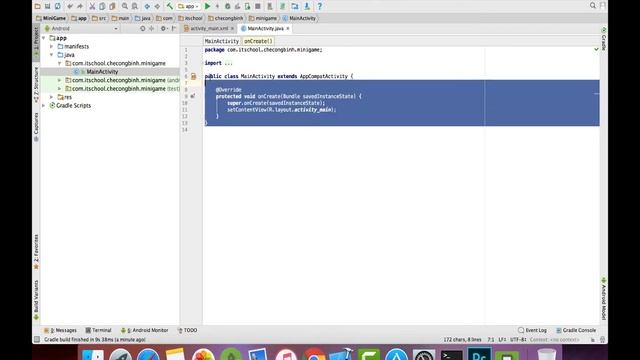640x360 pixels.
Task: Click the Scroll from Source icon
Action: pyautogui.click(x=142, y=29)
